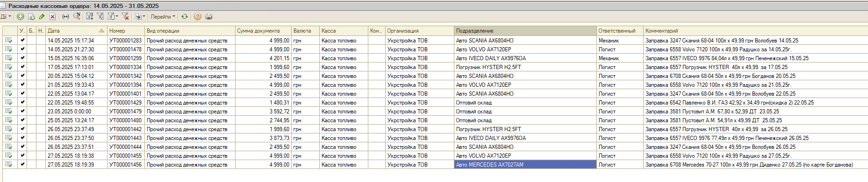Click the Комментарий column header
Viewport: 868px width, 182px height.
755,31
